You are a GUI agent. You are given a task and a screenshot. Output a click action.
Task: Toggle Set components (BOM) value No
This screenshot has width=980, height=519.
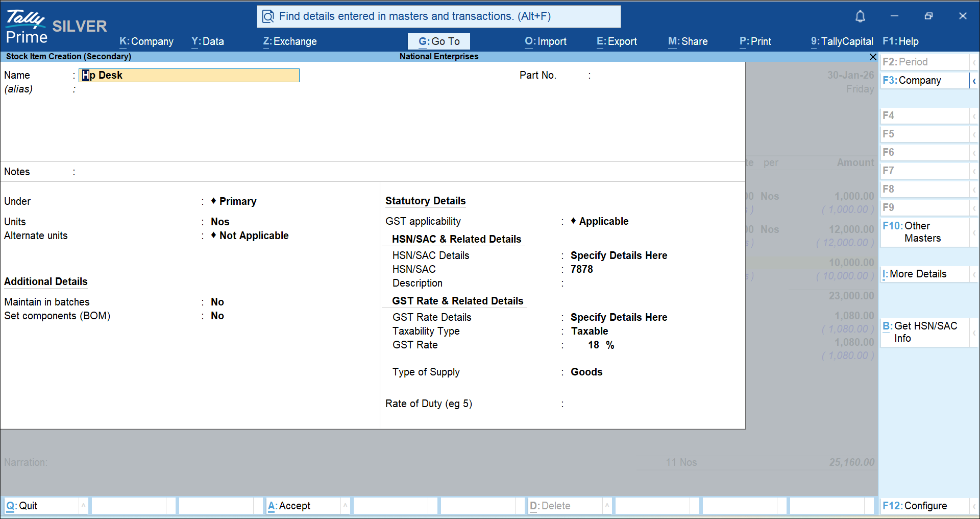[217, 316]
